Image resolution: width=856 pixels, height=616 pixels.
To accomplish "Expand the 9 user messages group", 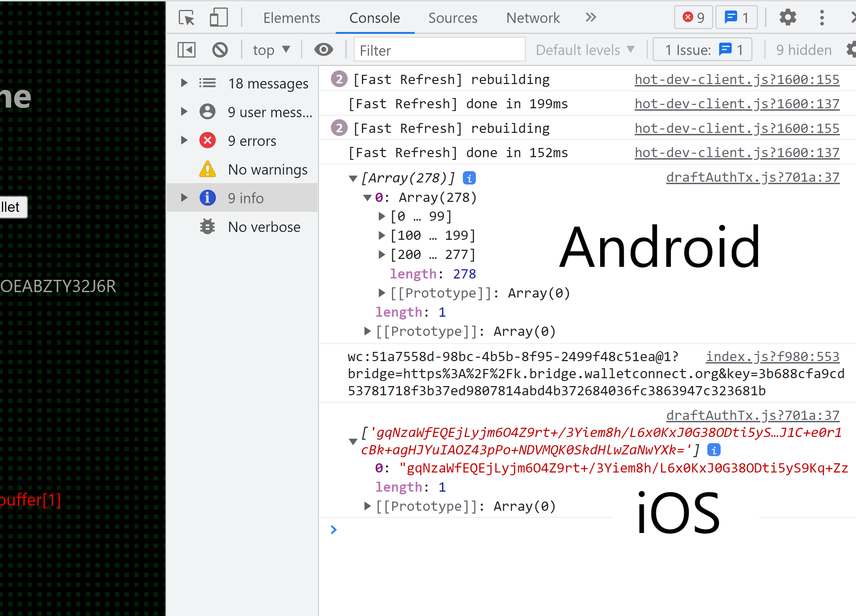I will tap(184, 112).
